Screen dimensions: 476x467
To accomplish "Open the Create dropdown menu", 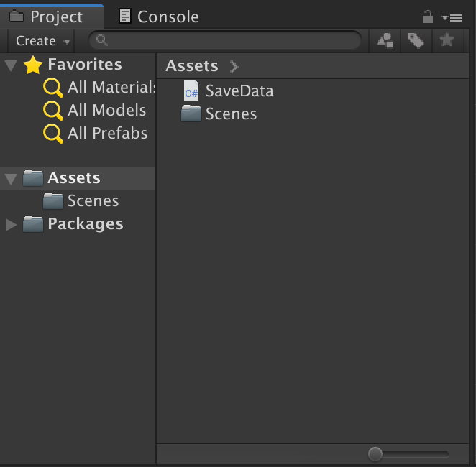I will 42,41.
